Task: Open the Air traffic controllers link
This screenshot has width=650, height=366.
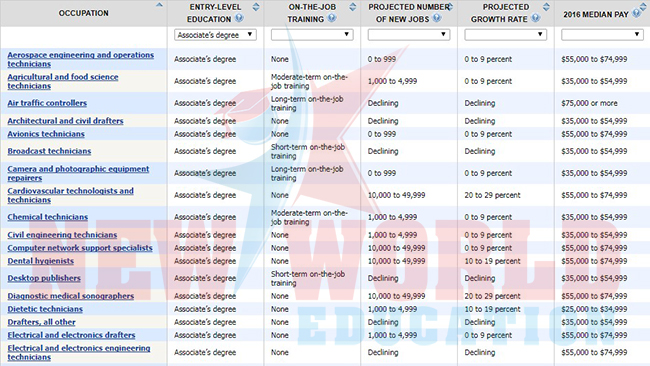Action: point(47,103)
